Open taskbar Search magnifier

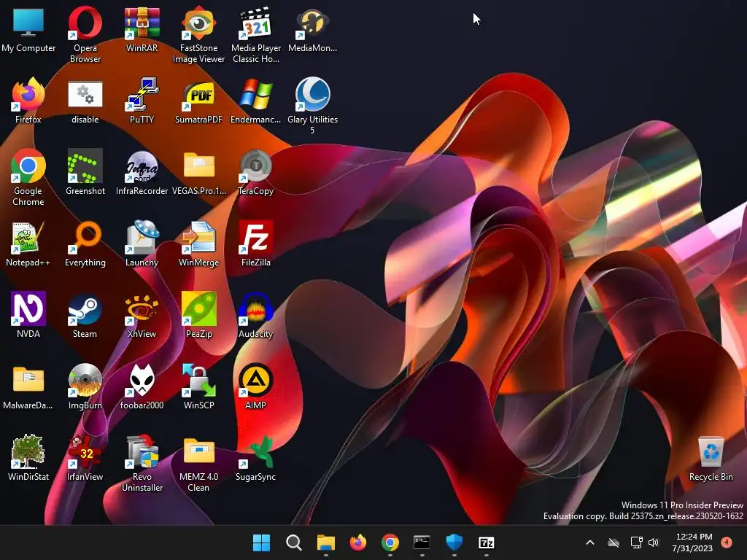click(293, 542)
